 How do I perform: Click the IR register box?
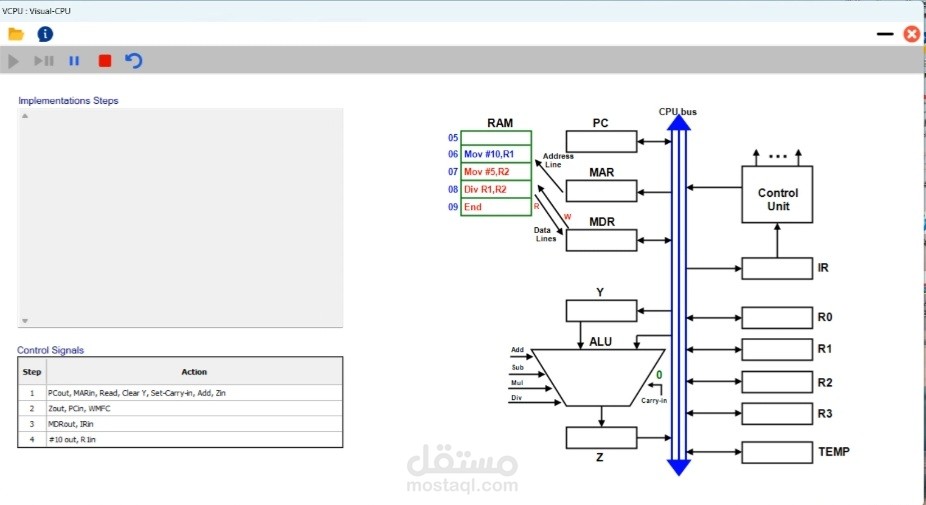coord(777,268)
